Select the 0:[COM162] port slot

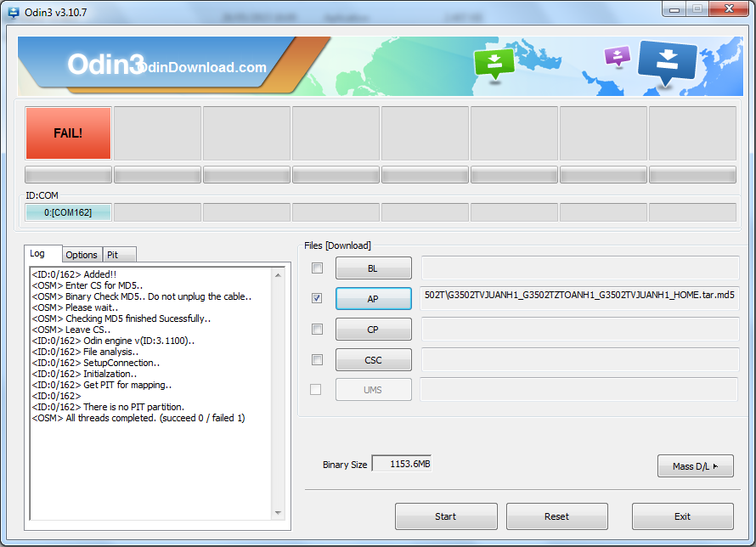point(68,212)
